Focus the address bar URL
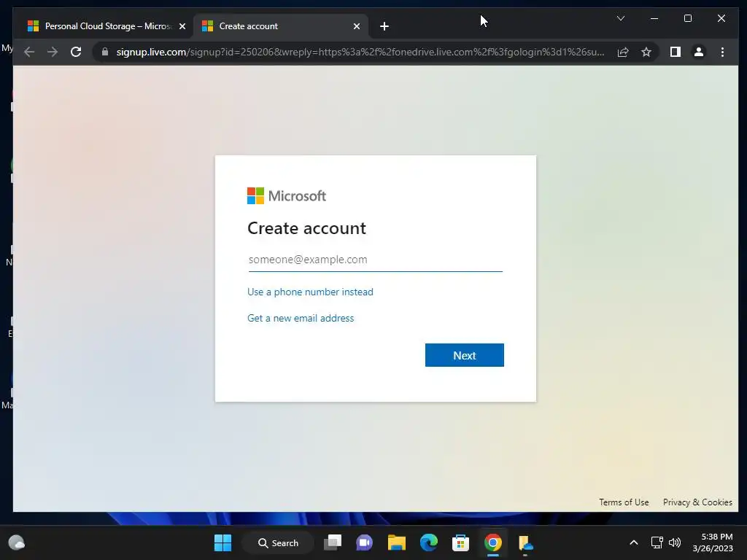The image size is (747, 560). tap(360, 52)
